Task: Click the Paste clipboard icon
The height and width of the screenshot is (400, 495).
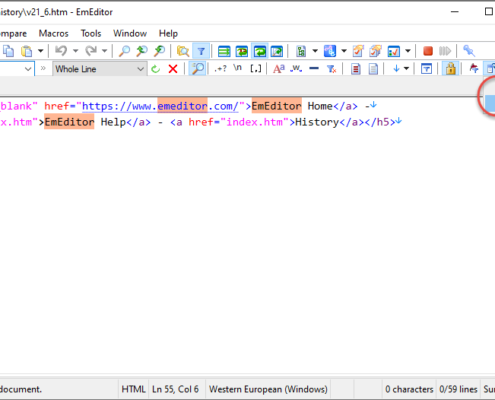Action: [x=27, y=51]
